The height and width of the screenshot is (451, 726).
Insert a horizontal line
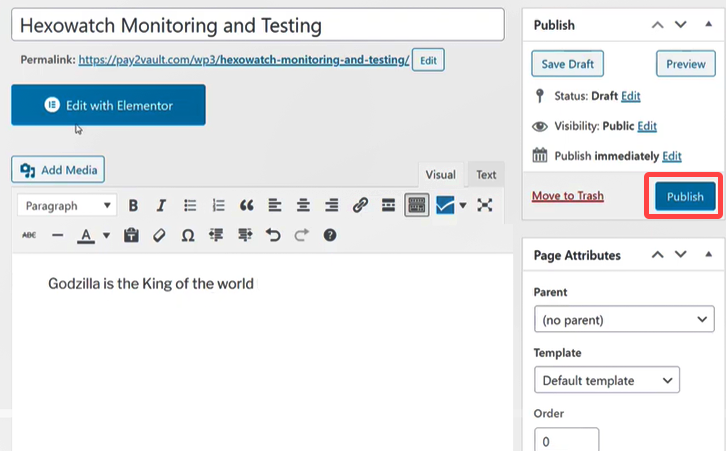tap(57, 235)
